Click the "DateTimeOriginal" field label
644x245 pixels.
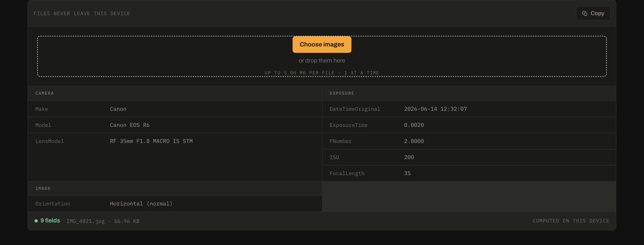point(354,109)
